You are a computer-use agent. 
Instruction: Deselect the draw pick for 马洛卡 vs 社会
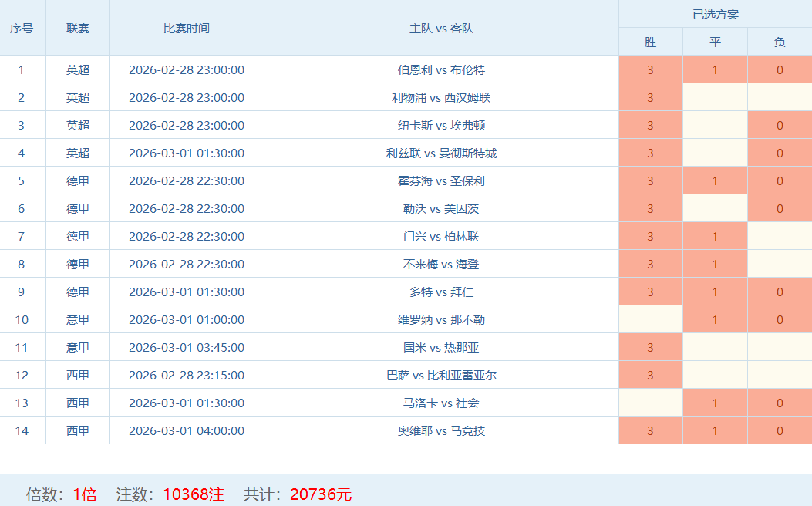tap(715, 403)
